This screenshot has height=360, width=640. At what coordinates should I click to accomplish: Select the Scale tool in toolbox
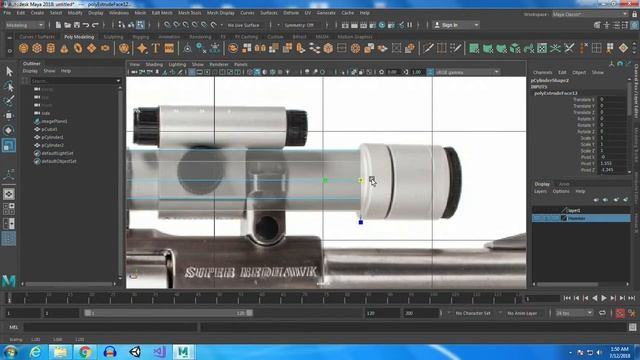coord(9,145)
